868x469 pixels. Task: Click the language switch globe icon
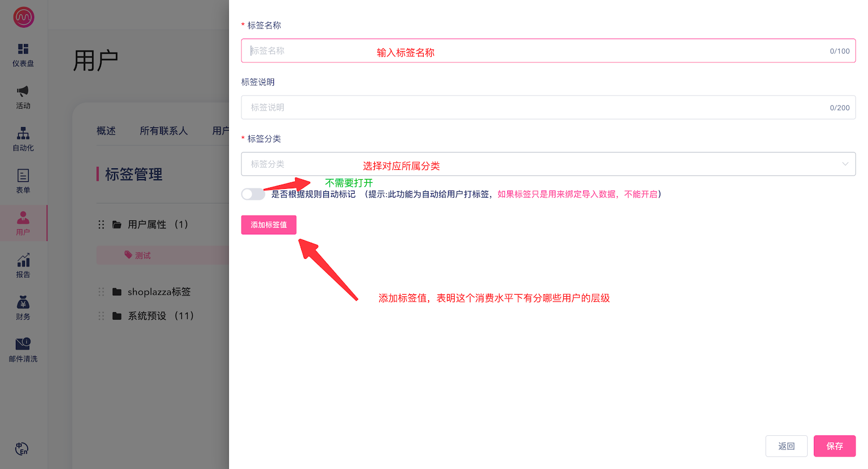coord(22,449)
